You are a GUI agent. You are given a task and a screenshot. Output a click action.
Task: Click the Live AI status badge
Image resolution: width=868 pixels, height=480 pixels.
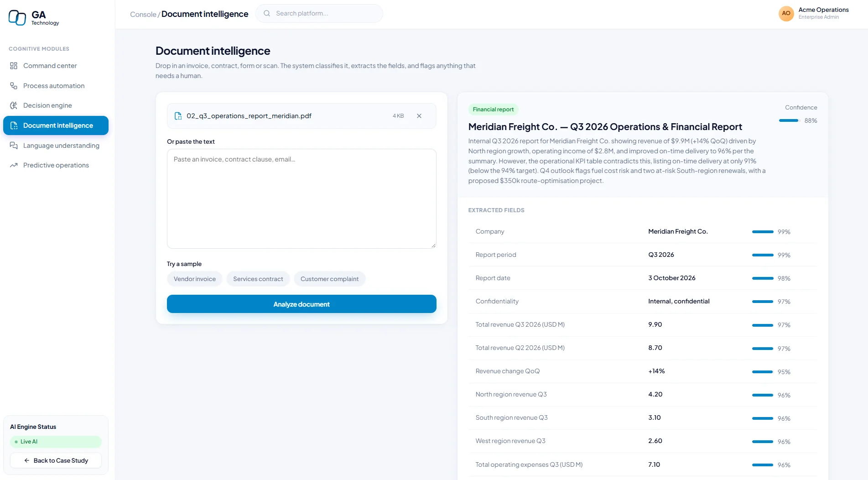[x=56, y=442]
